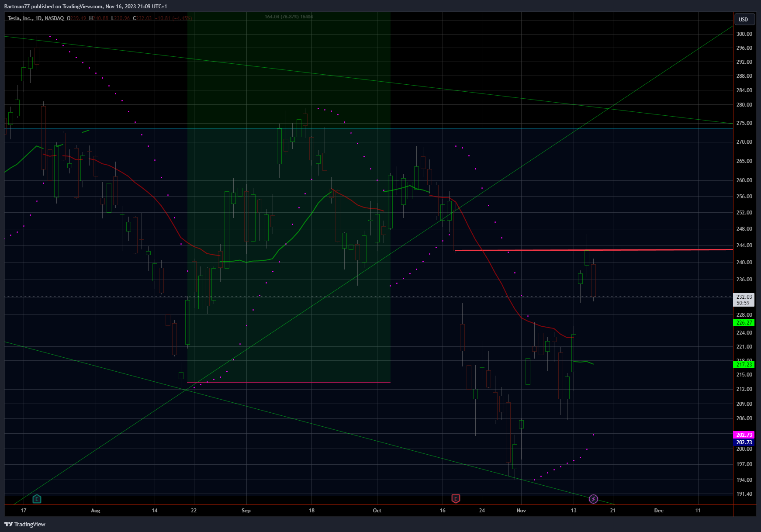Click the 191.40 price axis label
Screen dimensions: 761x532
tap(744, 494)
